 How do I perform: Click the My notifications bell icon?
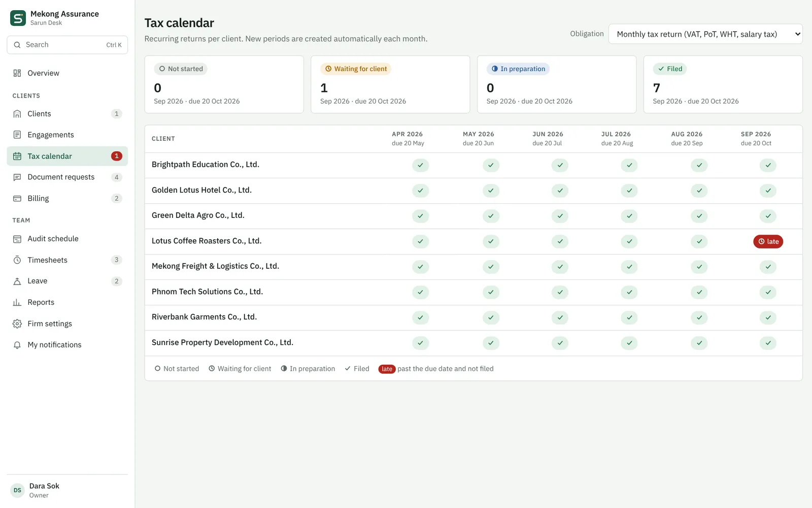(x=17, y=345)
